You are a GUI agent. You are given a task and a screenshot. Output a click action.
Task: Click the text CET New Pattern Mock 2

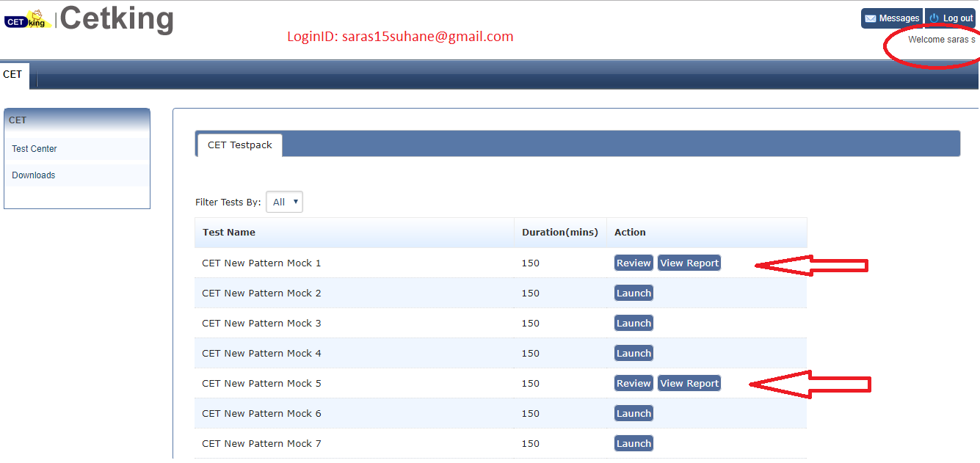pos(261,294)
